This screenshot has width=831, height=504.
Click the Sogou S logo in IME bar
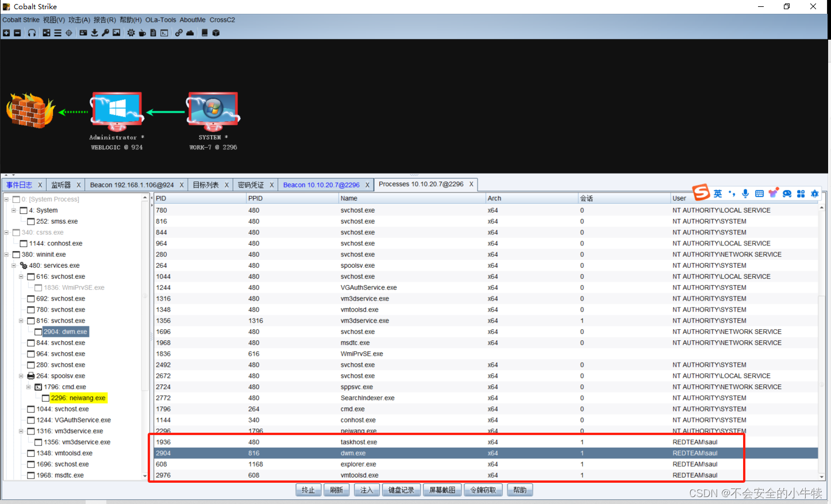(x=701, y=192)
